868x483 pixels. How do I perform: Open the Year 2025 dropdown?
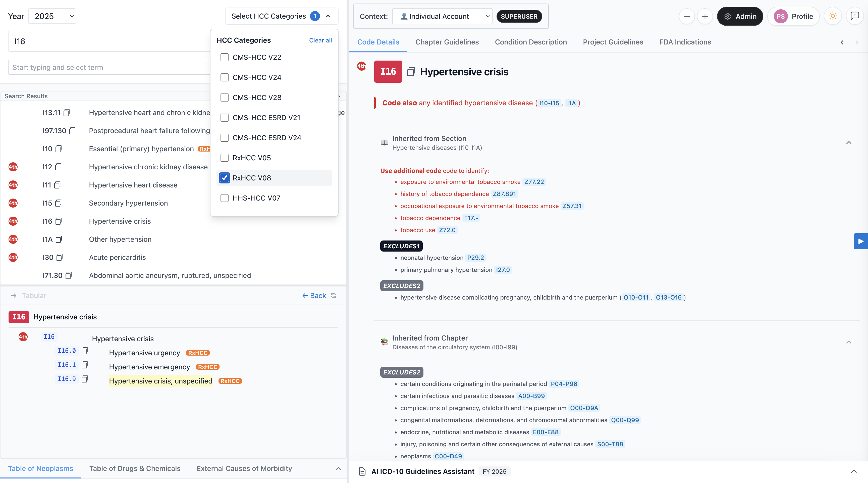click(52, 16)
